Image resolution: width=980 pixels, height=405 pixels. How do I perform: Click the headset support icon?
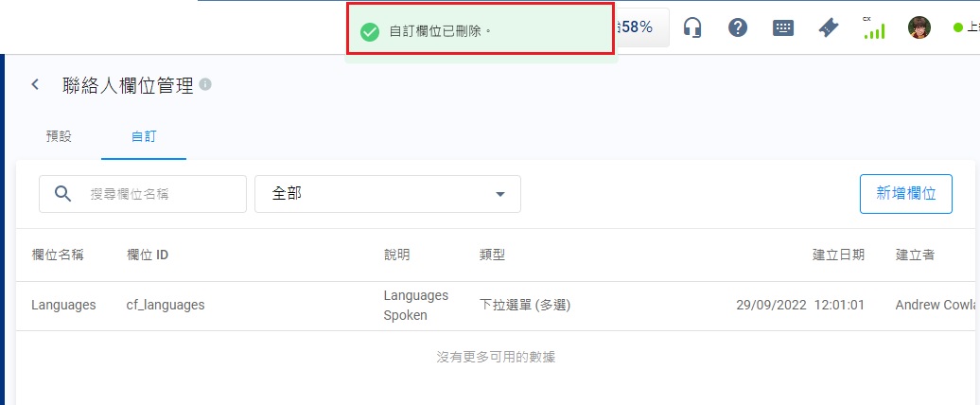(x=692, y=27)
